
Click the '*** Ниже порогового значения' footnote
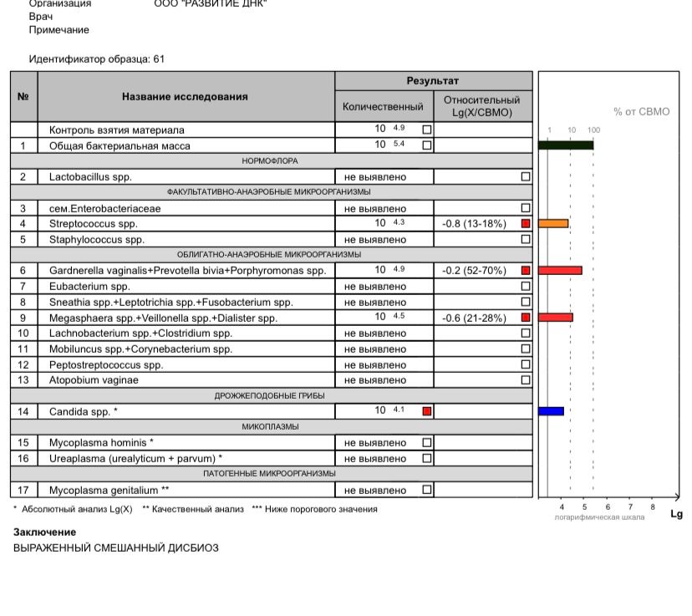tap(315, 509)
